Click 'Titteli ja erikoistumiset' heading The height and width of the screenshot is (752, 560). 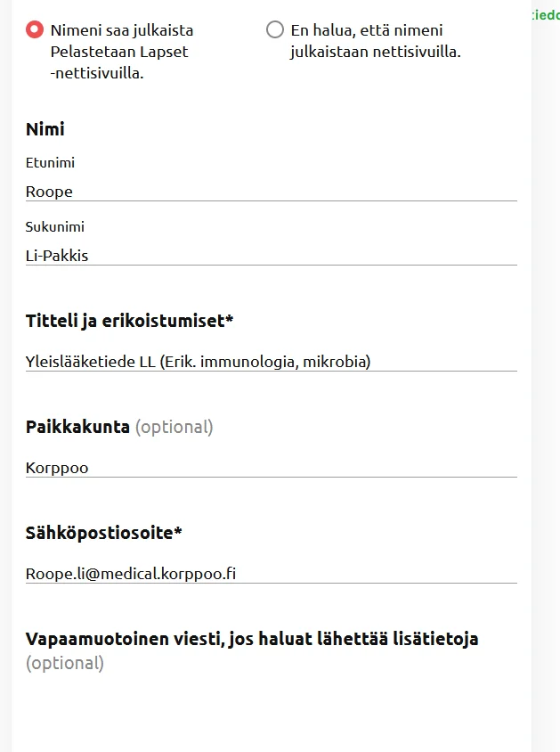(125, 321)
